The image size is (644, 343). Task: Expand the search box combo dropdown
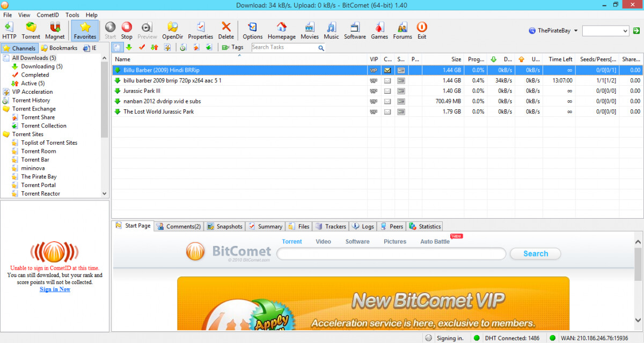point(625,31)
